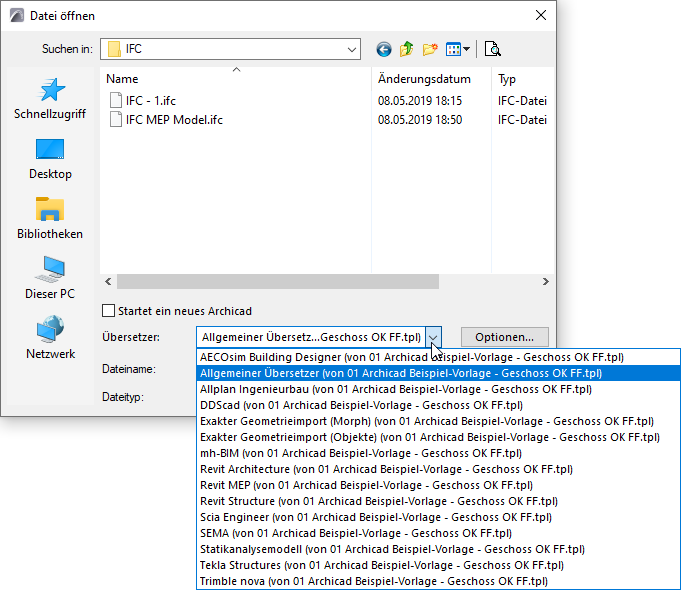Viewport: 681px width, 590px height.
Task: Open Schnellzugriff in the sidebar
Action: pyautogui.click(x=50, y=99)
